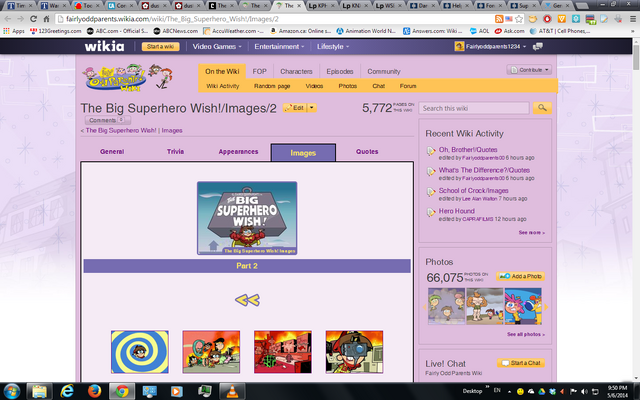Screen dimensions: 640x400
Task: Open the School of Crock/Images link
Action: (473, 191)
